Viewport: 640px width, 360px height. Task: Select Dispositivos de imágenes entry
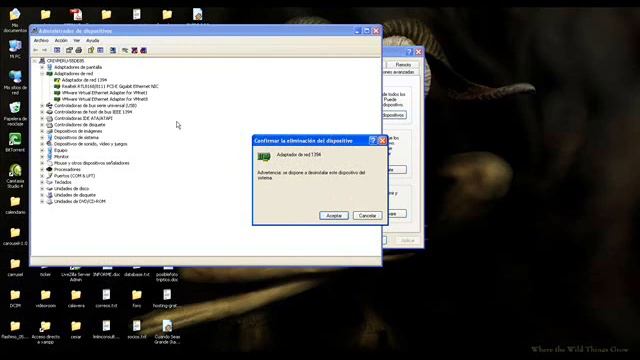coord(78,131)
